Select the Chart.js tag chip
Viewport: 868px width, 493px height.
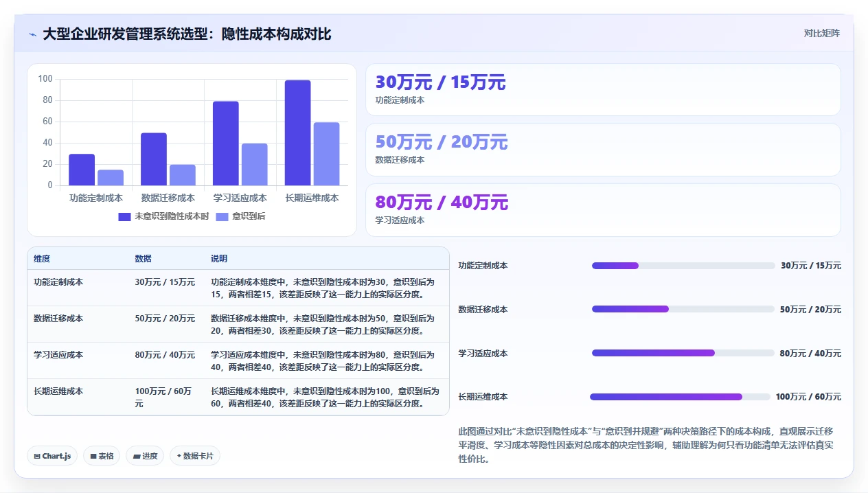pos(52,456)
